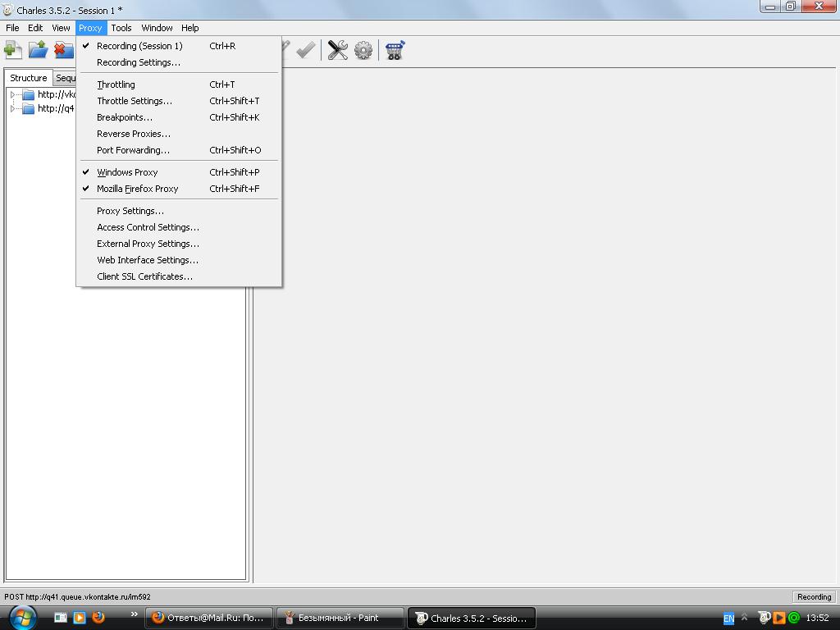Switch to the Ответы@Mail.Ru Firefox taskbar window
Image resolution: width=840 pixels, height=630 pixels.
pyautogui.click(x=209, y=618)
